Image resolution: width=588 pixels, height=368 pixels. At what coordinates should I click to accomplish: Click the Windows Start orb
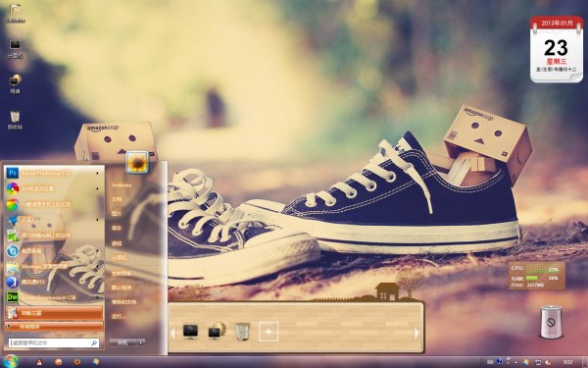pos(10,361)
